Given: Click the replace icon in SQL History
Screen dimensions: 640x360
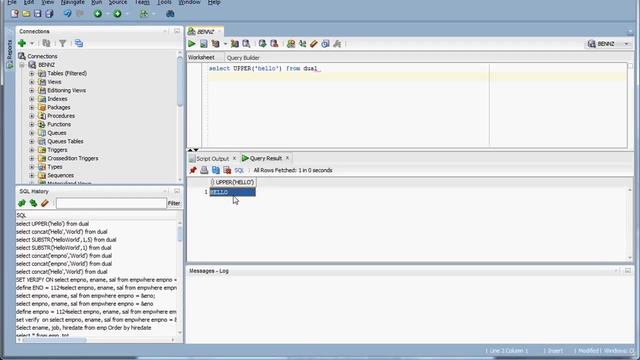Looking at the screenshot, I should pos(33,203).
